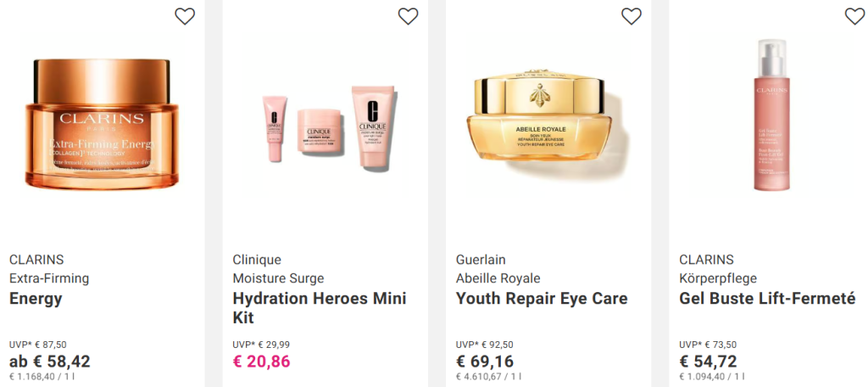Click the pink € 20,86 sale price
Image resolution: width=868 pixels, height=387 pixels.
coord(261,362)
